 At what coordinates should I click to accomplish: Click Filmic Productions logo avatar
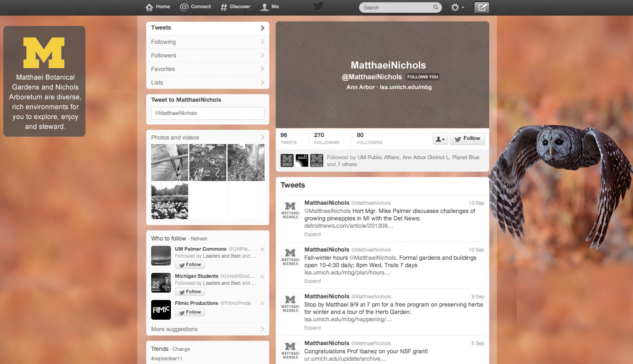(x=161, y=310)
